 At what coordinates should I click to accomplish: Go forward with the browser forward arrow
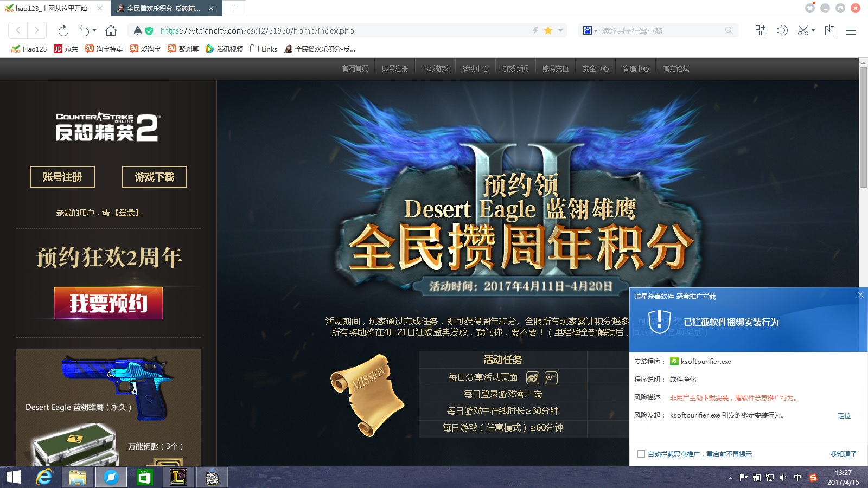pos(36,30)
